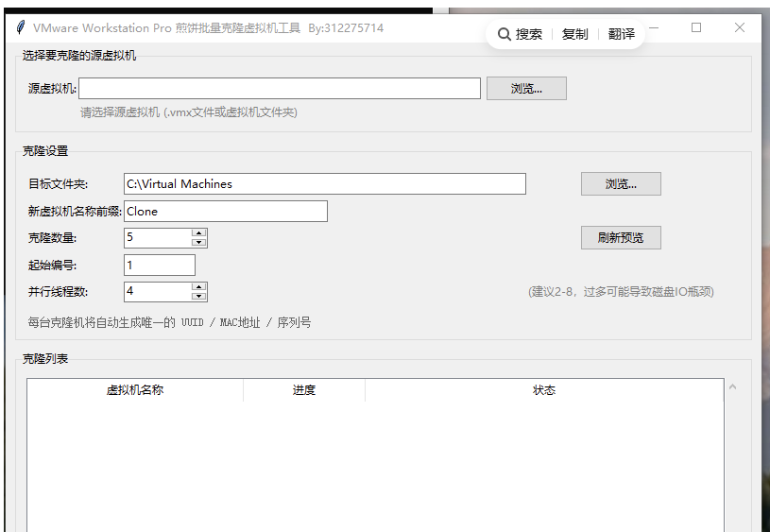770x532 pixels.
Task: Click 复制 in the floating toolbar
Action: (574, 35)
